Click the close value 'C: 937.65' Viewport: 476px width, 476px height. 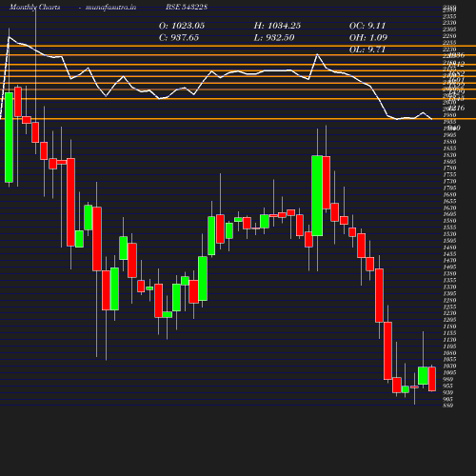179,38
